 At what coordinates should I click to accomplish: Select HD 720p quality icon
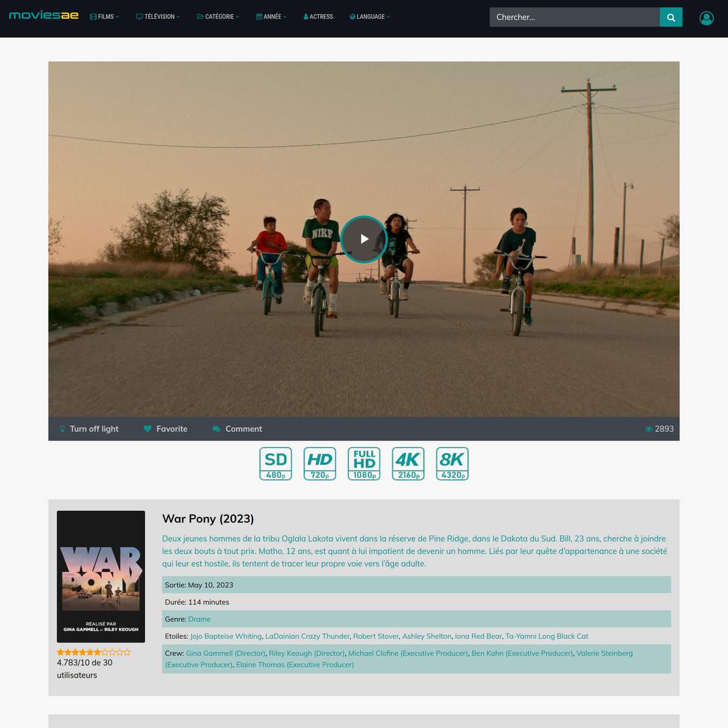[x=320, y=463]
